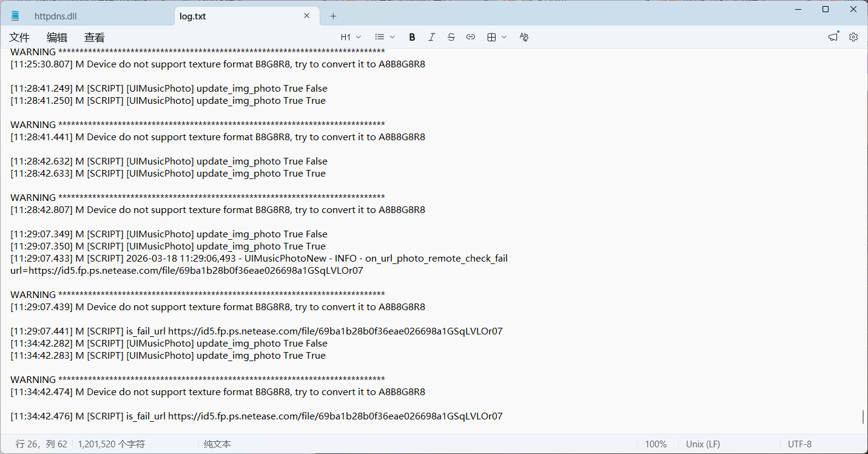Click the [11:29:07.441] is_fail_url line
The image size is (868, 454).
pyautogui.click(x=257, y=331)
